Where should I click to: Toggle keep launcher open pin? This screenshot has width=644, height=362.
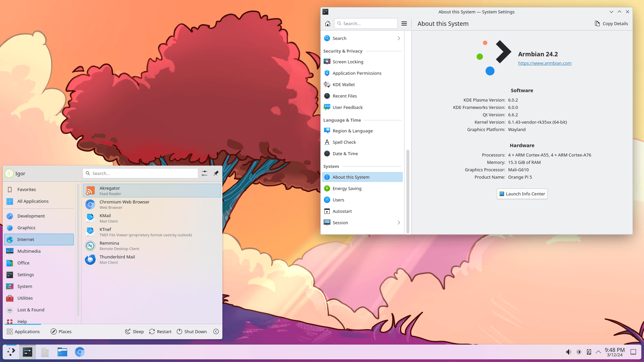216,173
